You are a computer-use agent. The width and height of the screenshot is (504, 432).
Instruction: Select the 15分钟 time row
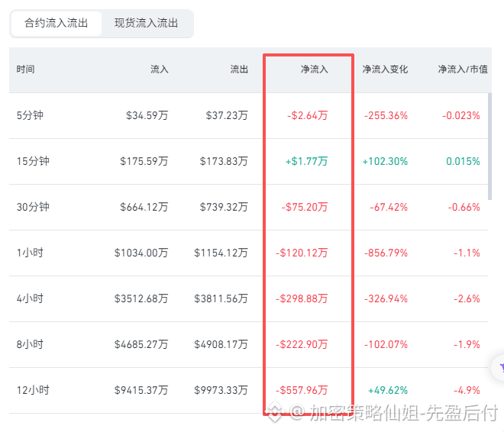248,161
